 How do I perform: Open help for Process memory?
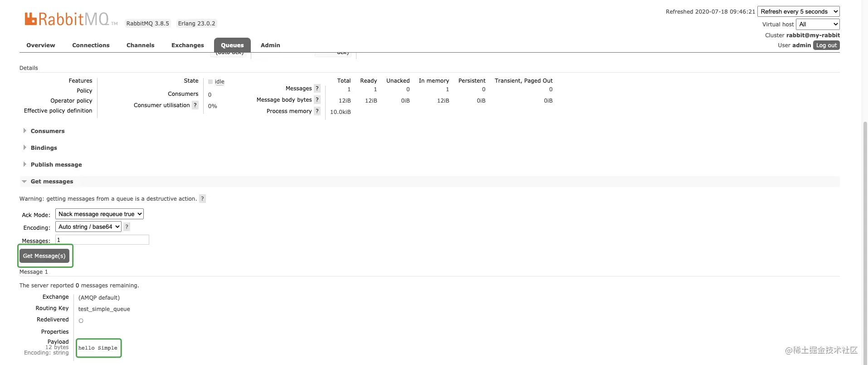pyautogui.click(x=317, y=111)
